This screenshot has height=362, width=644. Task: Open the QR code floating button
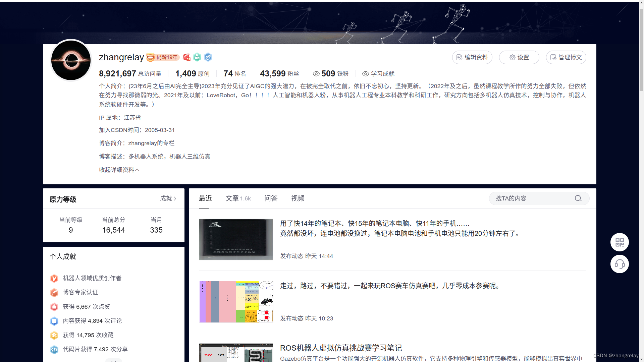(x=620, y=242)
